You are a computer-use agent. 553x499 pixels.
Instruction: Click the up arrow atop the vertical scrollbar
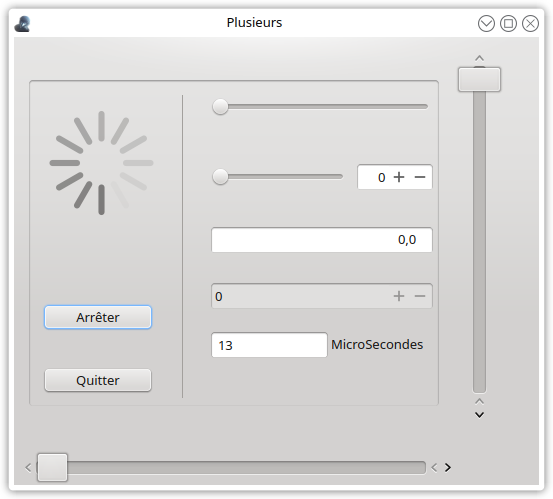point(479,58)
